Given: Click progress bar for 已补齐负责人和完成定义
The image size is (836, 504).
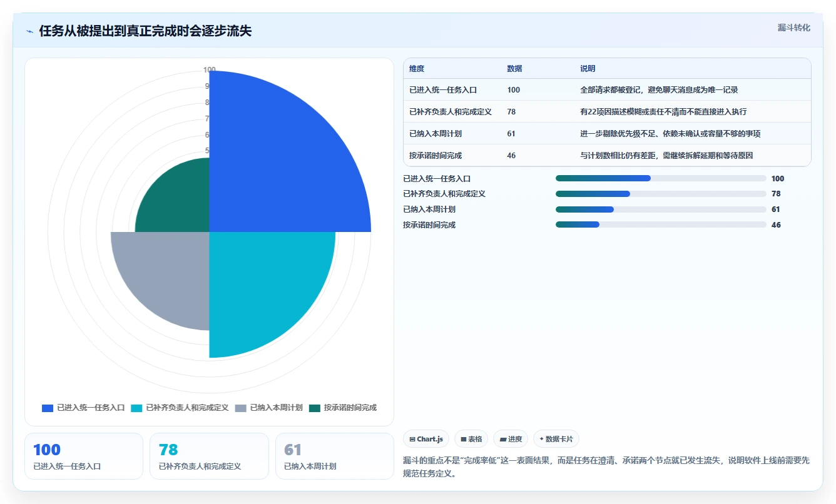Looking at the screenshot, I should pyautogui.click(x=661, y=194).
